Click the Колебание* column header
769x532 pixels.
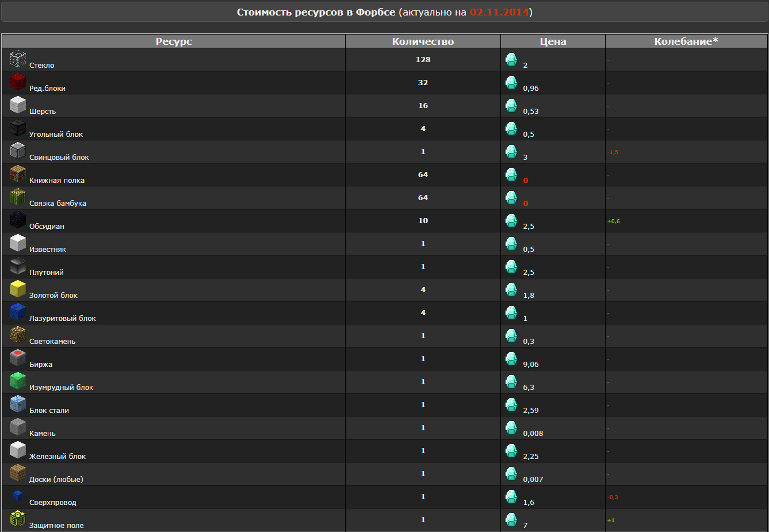coord(686,41)
